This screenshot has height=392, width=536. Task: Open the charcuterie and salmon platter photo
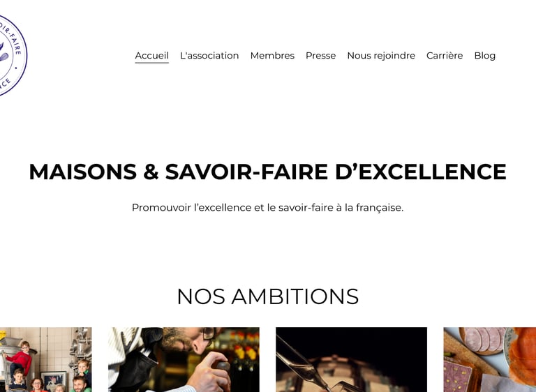[489, 359]
